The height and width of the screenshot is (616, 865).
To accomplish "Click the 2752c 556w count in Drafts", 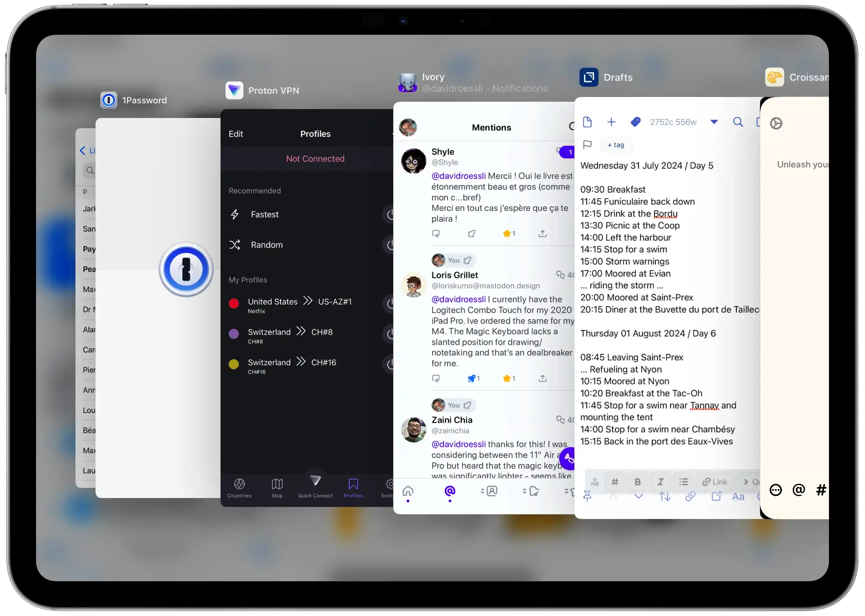I will pos(673,122).
